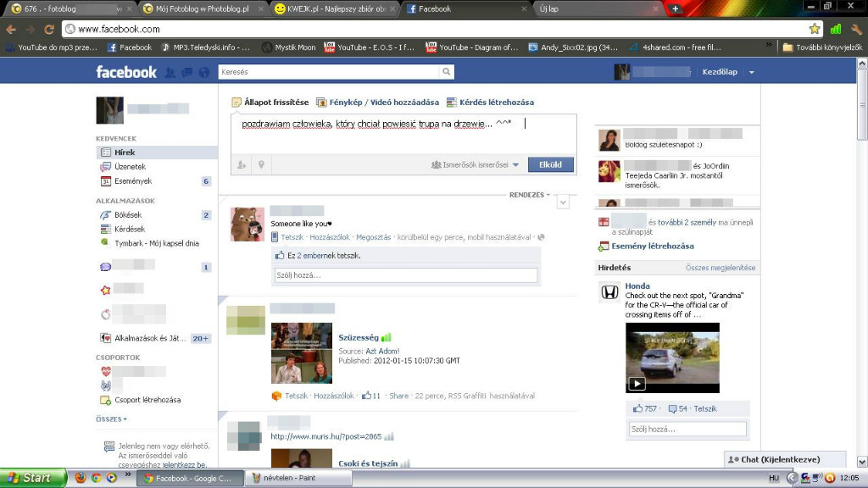Play the Honda ad video

tap(637, 384)
